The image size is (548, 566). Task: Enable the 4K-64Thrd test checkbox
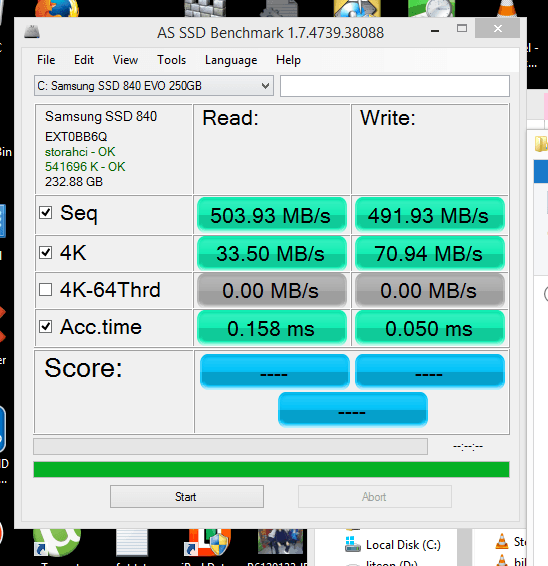pyautogui.click(x=45, y=289)
